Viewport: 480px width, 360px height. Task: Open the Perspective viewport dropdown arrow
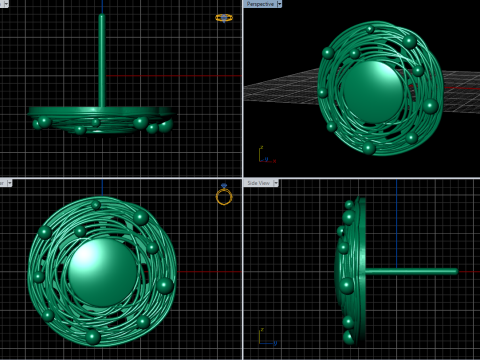[279, 4]
